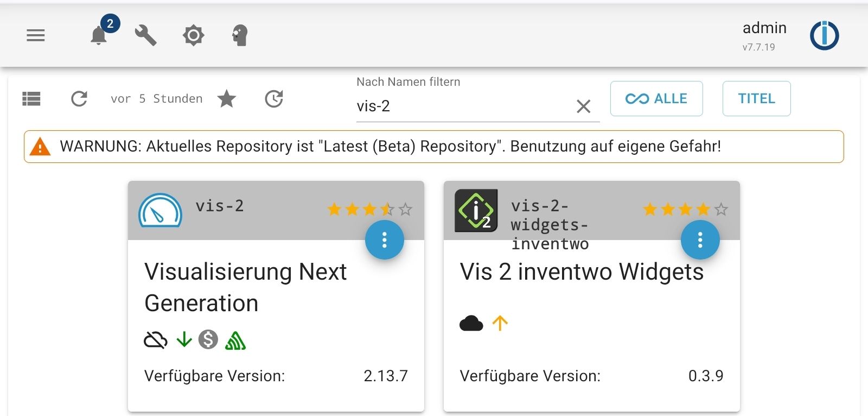The height and width of the screenshot is (416, 868).
Task: Toggle expert mode head icon
Action: click(x=240, y=36)
